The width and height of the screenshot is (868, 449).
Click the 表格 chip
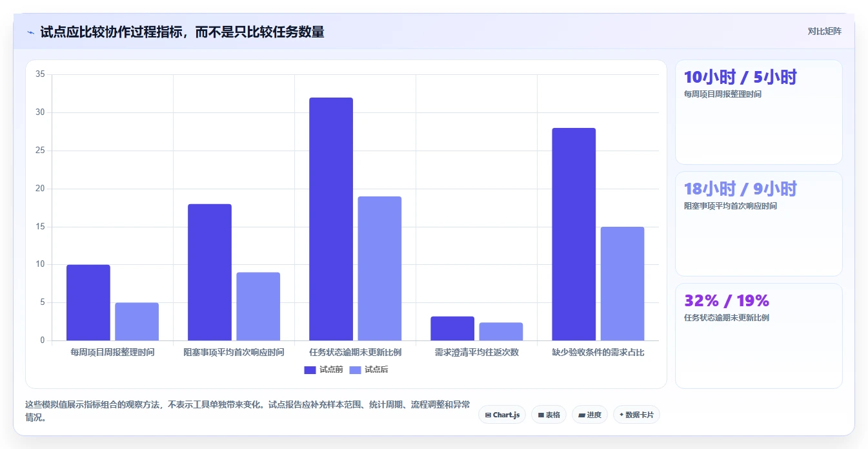549,415
